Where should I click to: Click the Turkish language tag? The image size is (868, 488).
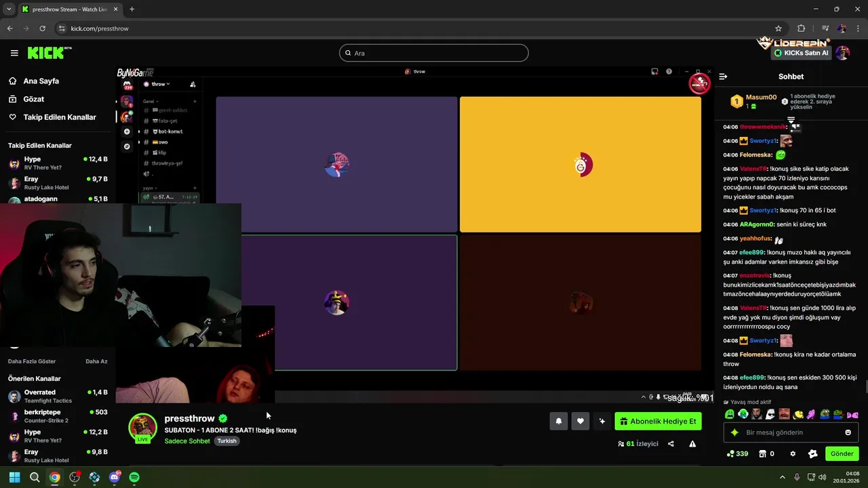click(226, 441)
